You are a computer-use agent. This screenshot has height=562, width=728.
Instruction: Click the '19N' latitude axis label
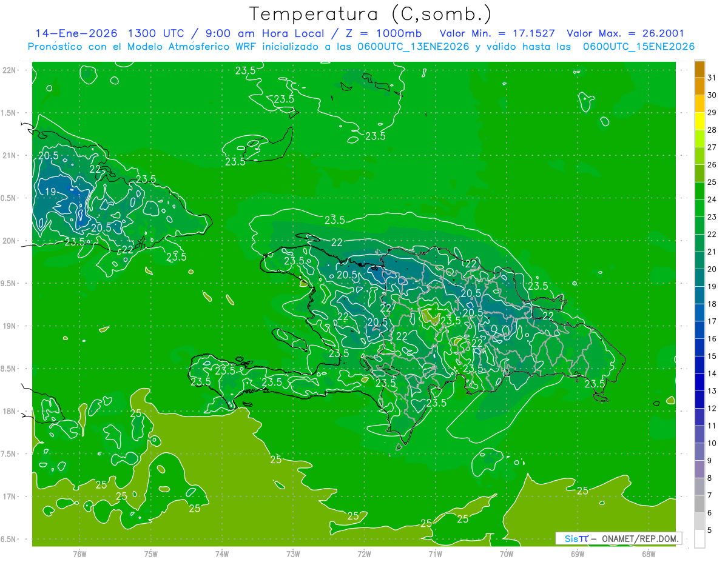tap(9, 326)
